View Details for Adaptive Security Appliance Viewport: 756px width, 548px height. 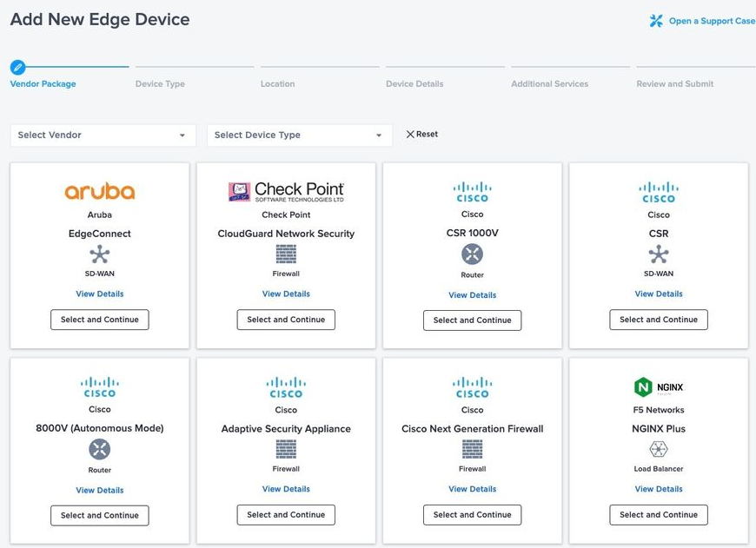click(286, 489)
